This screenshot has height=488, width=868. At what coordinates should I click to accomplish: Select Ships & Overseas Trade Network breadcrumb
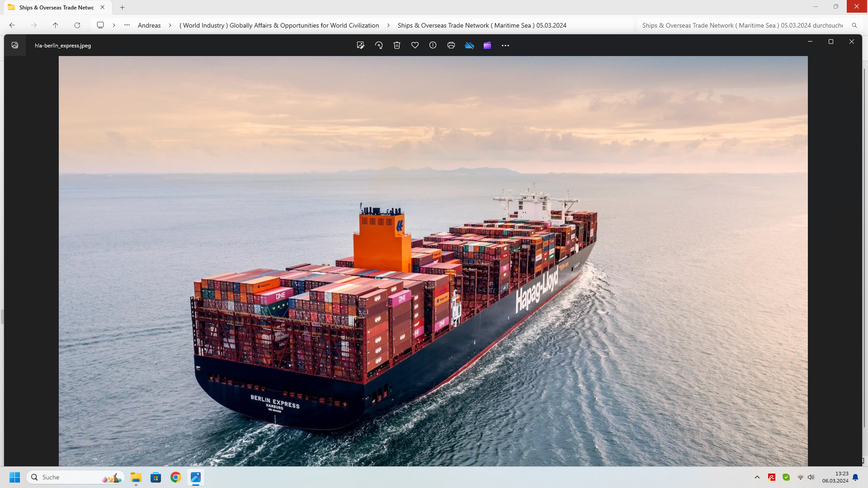[482, 25]
